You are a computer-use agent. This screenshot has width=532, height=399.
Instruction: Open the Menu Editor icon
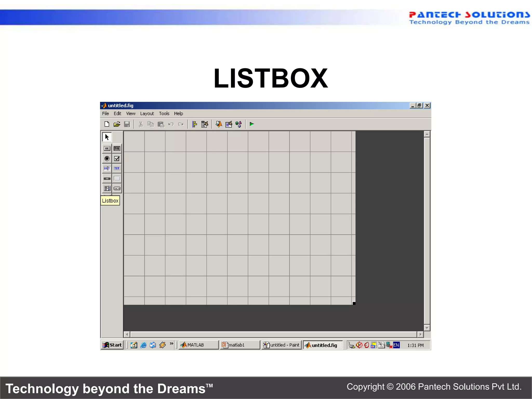pyautogui.click(x=205, y=124)
